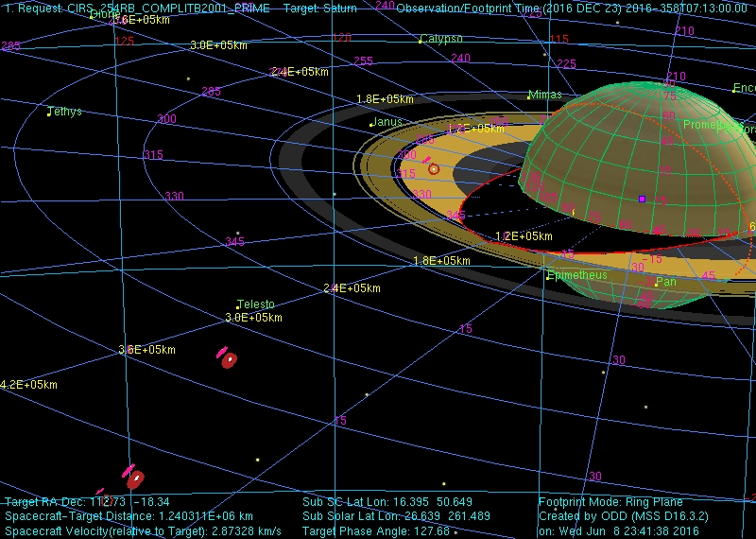Click the Target Phase Angle readout

tap(376, 531)
